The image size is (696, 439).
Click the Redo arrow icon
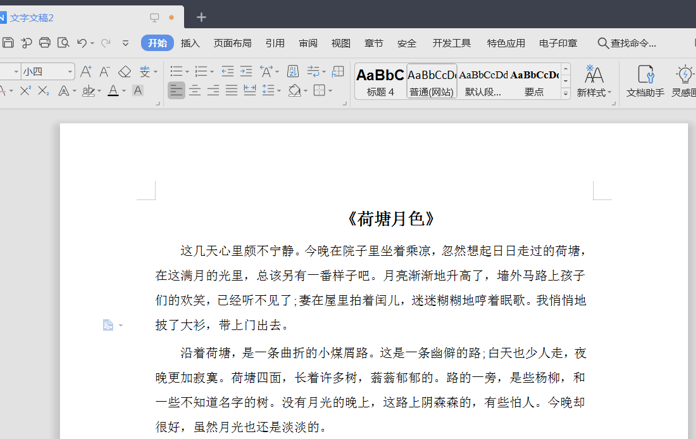tap(106, 43)
